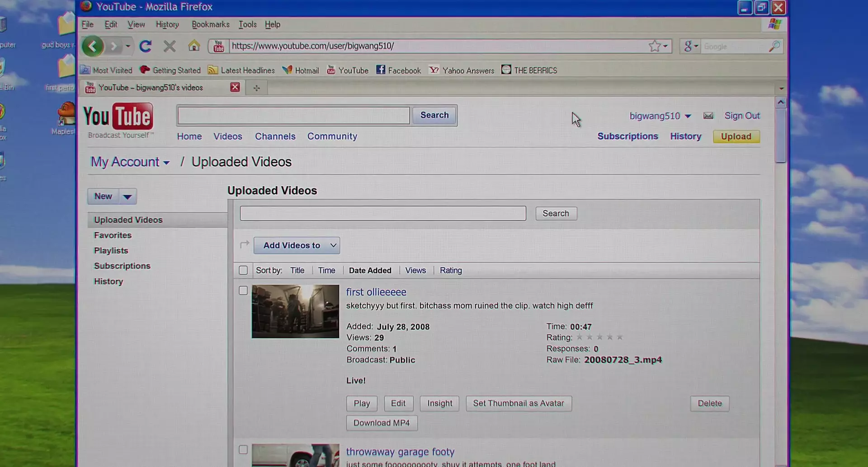Image resolution: width=868 pixels, height=467 pixels.
Task: Expand the My Account dropdown
Action: tap(166, 163)
